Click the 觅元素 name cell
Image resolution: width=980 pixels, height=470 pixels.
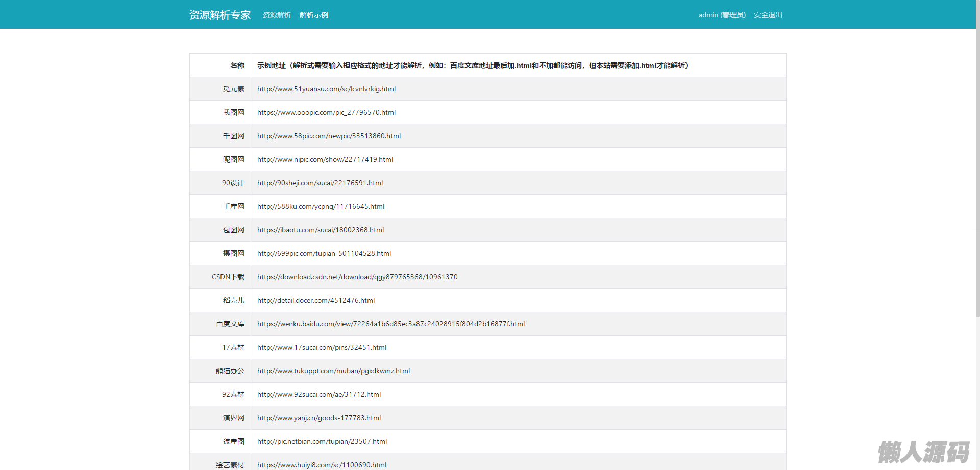tap(220, 89)
